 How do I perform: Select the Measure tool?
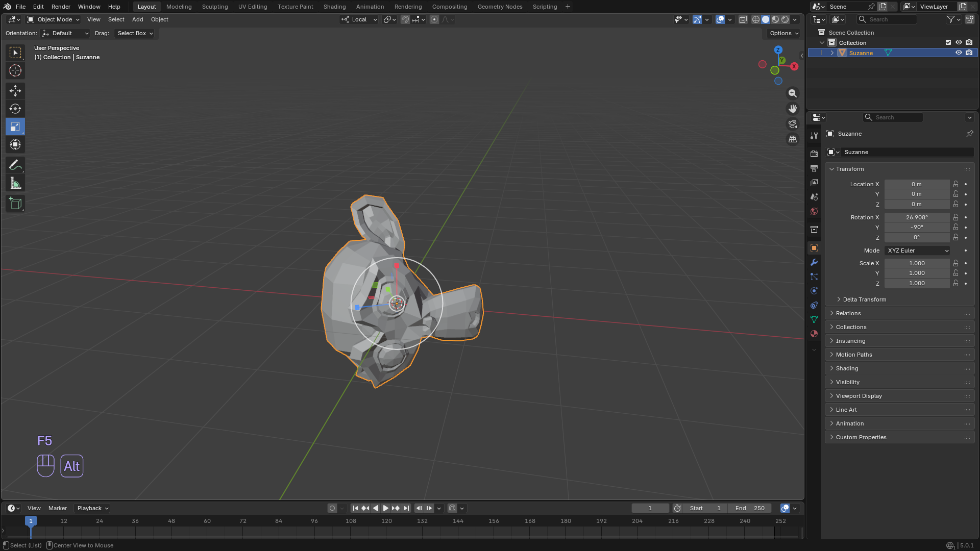pos(15,184)
